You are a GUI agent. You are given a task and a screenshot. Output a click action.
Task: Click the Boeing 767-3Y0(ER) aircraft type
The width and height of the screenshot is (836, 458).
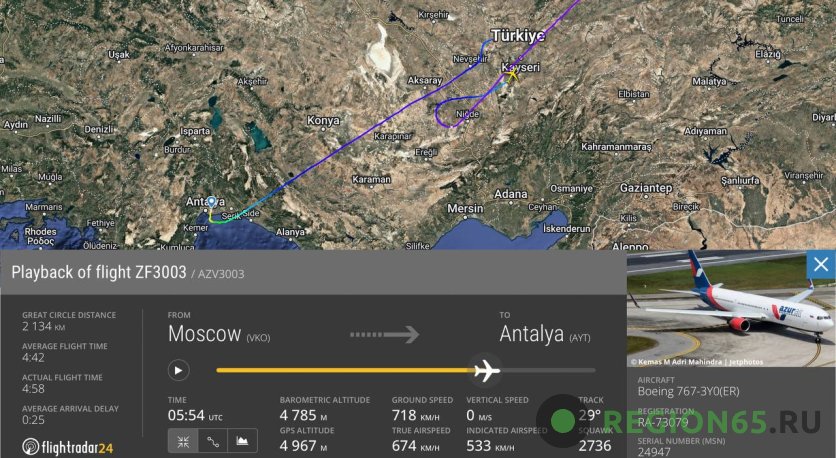point(688,392)
